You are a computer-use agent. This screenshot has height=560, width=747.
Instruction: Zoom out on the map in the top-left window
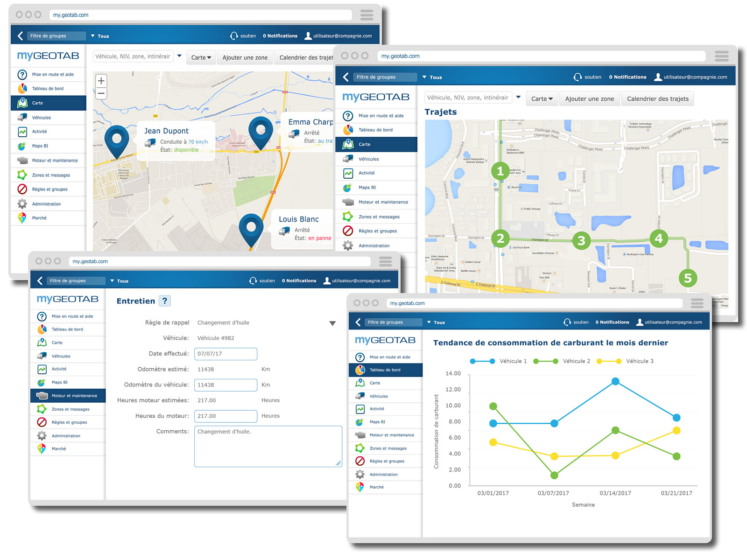point(101,93)
